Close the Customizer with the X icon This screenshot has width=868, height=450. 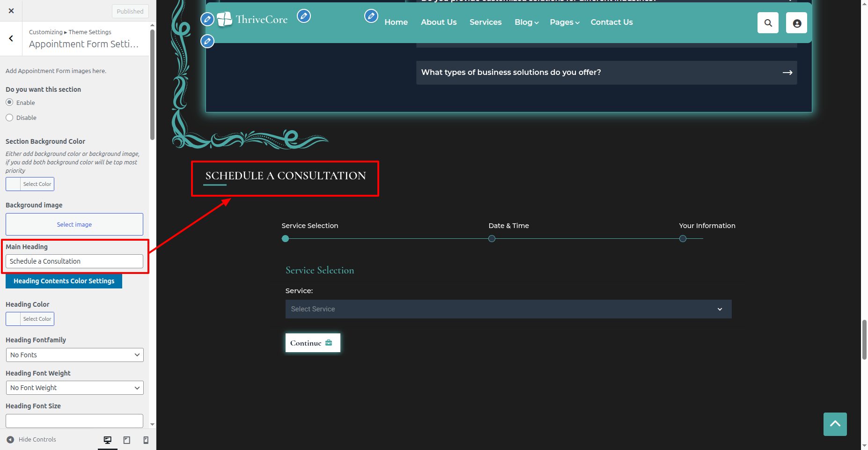11,11
